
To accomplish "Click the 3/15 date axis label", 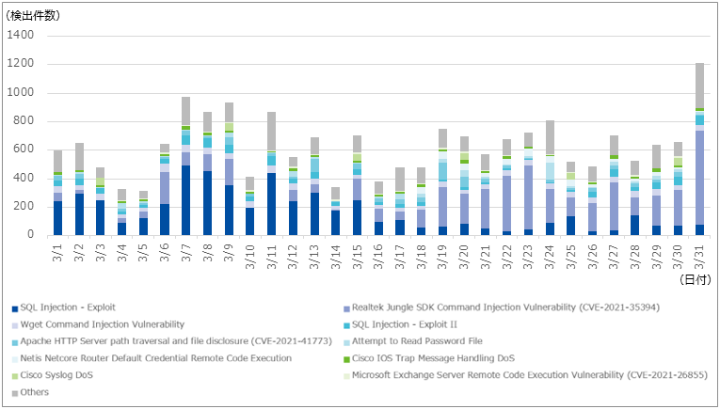I will click(x=357, y=254).
